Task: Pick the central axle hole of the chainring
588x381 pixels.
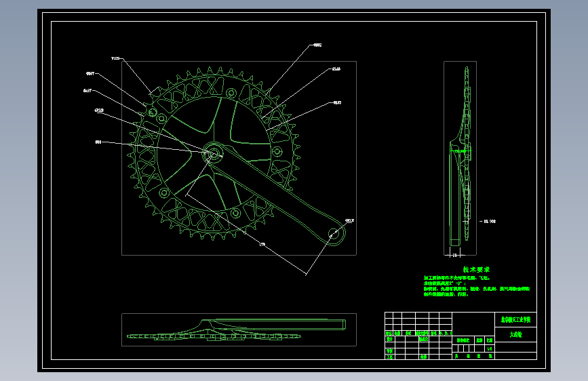Action: pyautogui.click(x=214, y=153)
